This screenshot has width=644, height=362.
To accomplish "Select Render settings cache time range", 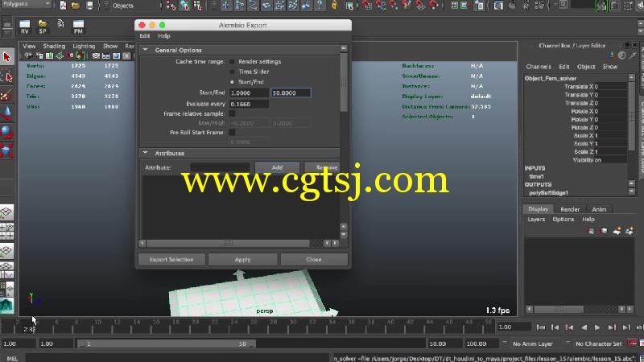I will (x=232, y=62).
